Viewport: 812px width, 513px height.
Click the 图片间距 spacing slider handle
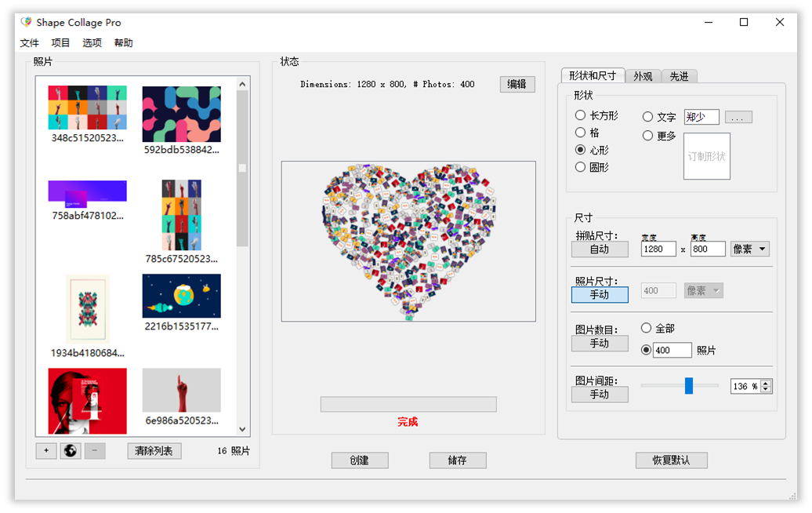pyautogui.click(x=689, y=385)
